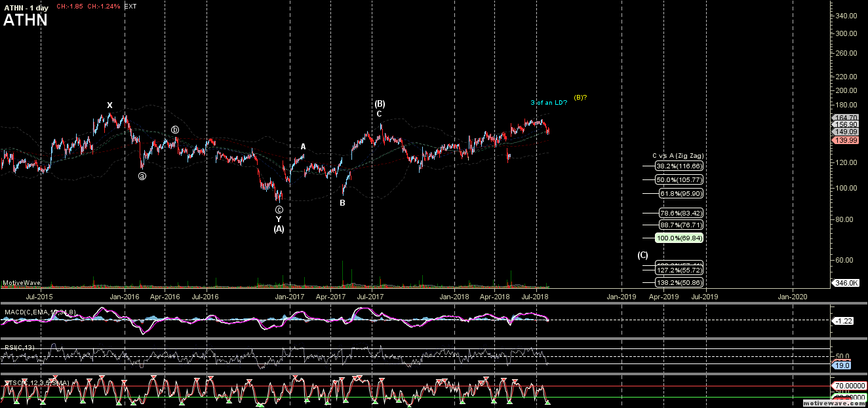Viewport: 868px width, 408px height.
Task: Click the Jul-2018 date on time axis
Action: (535, 297)
